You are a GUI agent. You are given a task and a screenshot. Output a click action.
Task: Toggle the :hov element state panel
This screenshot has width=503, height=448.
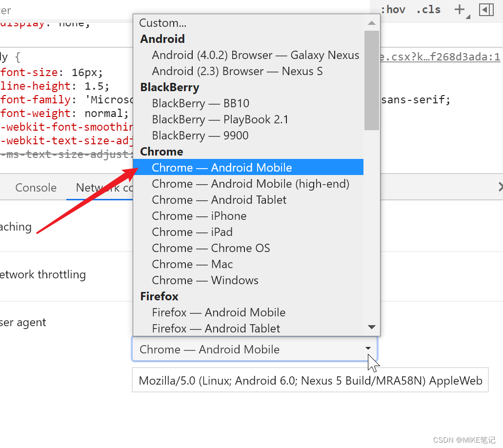pyautogui.click(x=393, y=10)
